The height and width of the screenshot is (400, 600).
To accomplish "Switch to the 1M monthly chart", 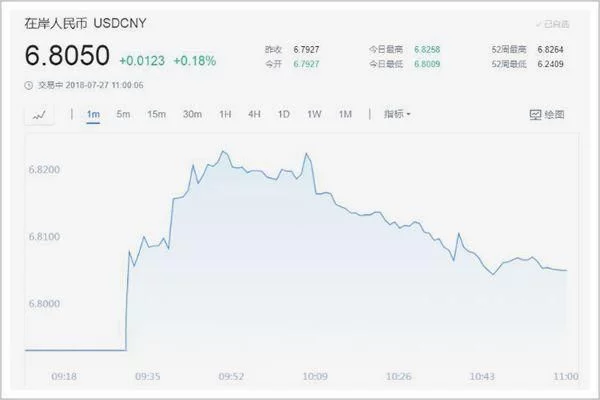I will (345, 114).
